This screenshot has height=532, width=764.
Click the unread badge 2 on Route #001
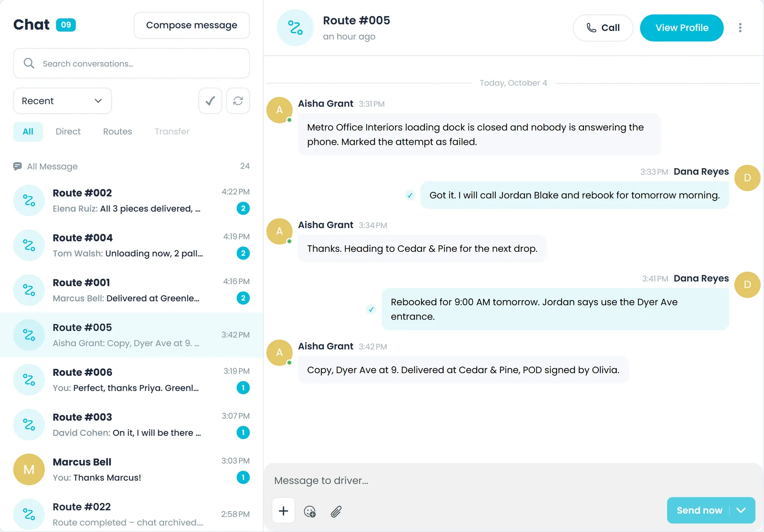[x=243, y=298]
